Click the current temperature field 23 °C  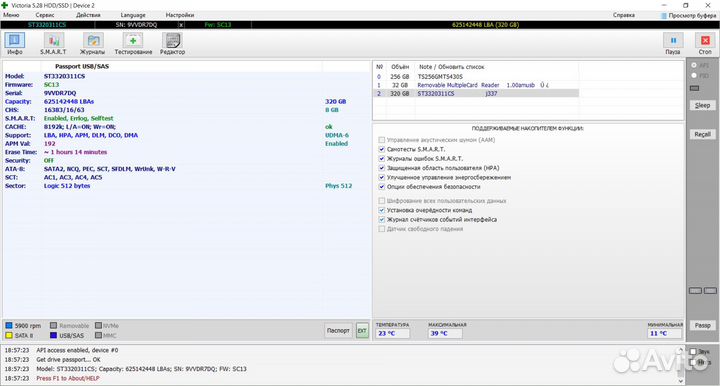pyautogui.click(x=393, y=334)
